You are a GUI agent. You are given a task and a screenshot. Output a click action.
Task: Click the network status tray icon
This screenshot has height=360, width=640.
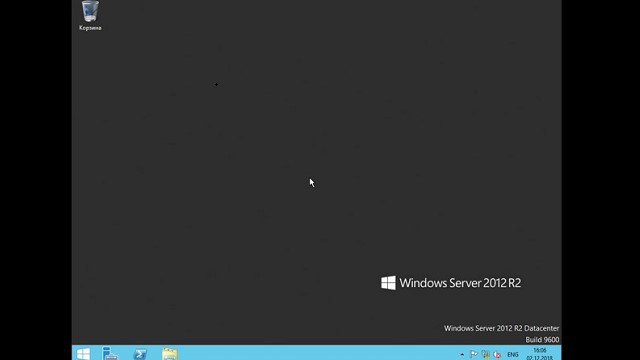[x=485, y=355]
